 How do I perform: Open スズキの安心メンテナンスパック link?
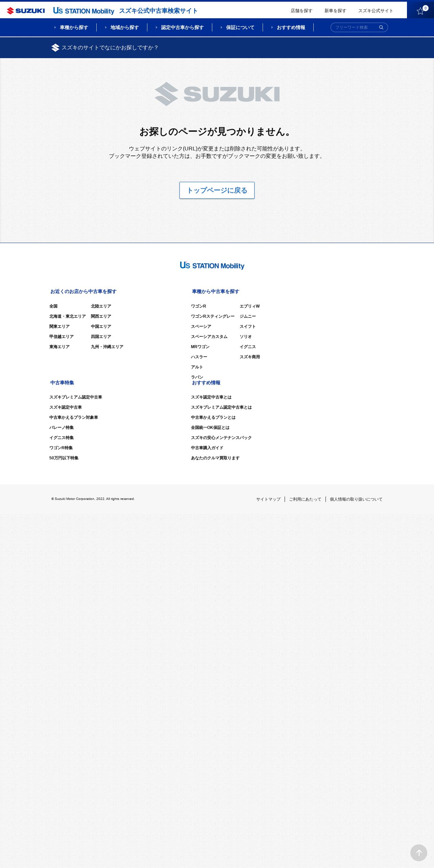coord(221,438)
